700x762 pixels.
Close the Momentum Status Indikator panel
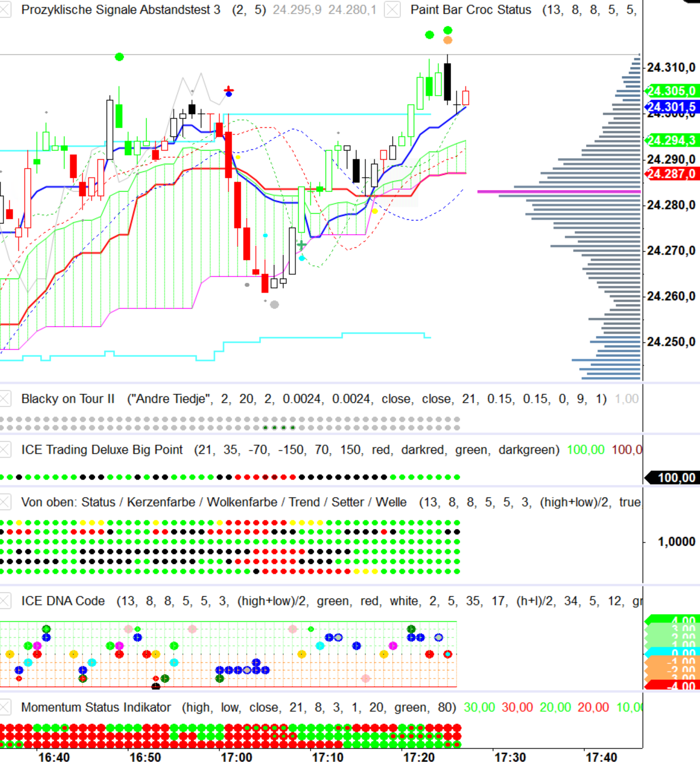click(5, 707)
